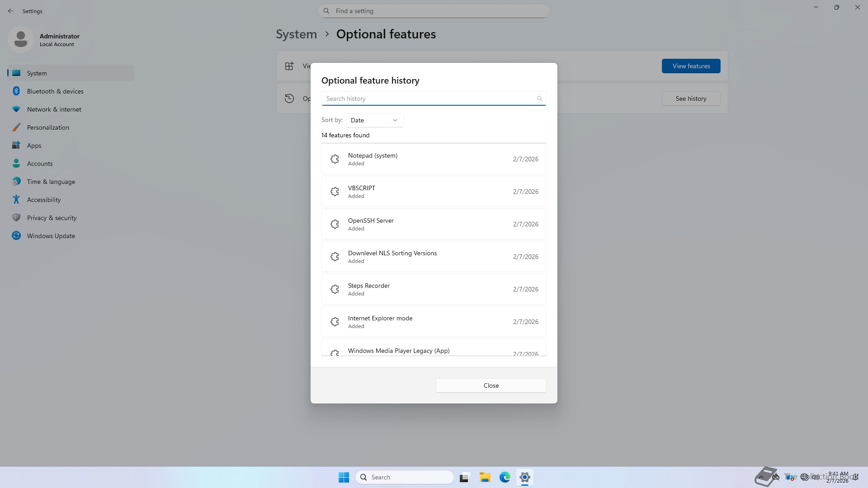Image resolution: width=868 pixels, height=488 pixels.
Task: Open File Explorer from the taskbar
Action: [x=485, y=477]
